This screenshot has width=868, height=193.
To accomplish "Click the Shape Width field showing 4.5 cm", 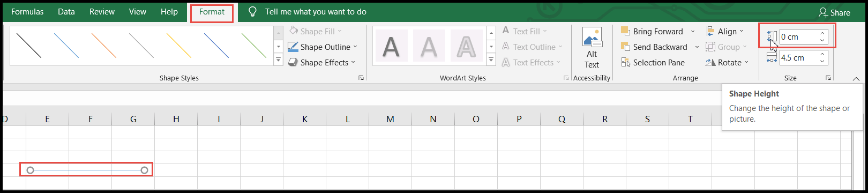I will (798, 58).
